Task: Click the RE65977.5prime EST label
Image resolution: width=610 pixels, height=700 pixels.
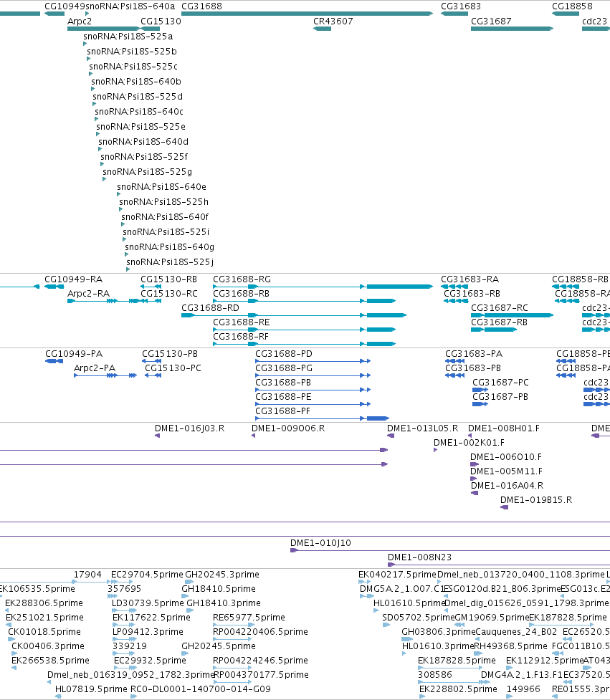Action: 249,618
